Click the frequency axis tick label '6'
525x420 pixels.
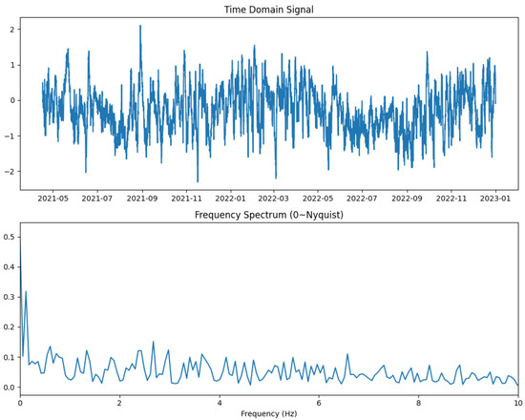point(319,403)
